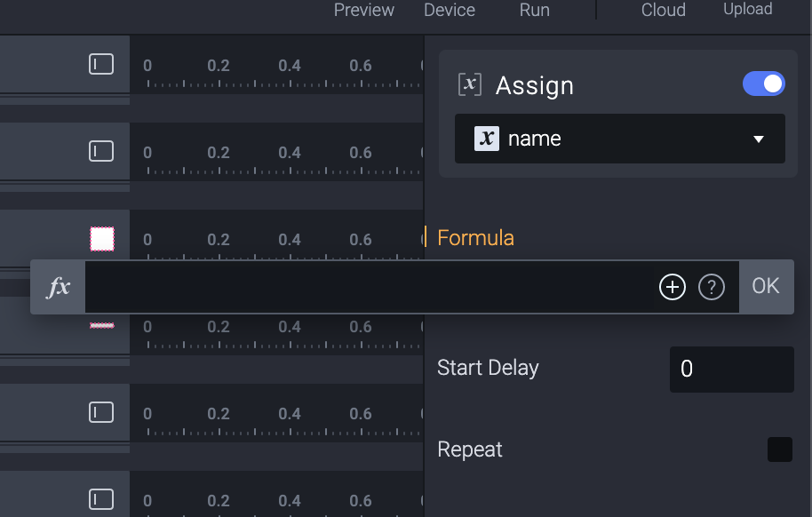Click the Upload button
The height and width of the screenshot is (517, 812).
coord(748,10)
